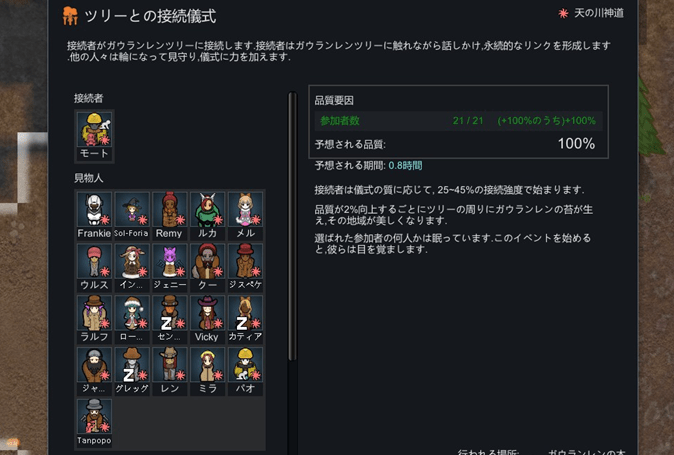Click the sleeping グレッグ portrait
The height and width of the screenshot is (455, 674).
click(132, 370)
